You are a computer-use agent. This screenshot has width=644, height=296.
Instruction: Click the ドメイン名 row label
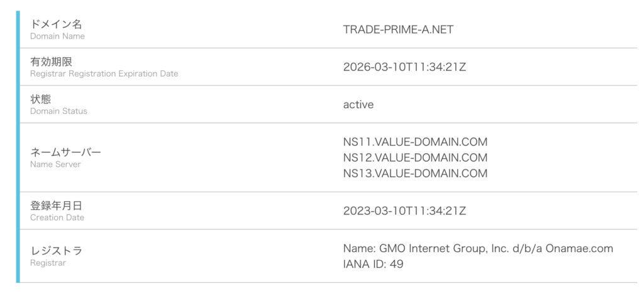[56, 24]
